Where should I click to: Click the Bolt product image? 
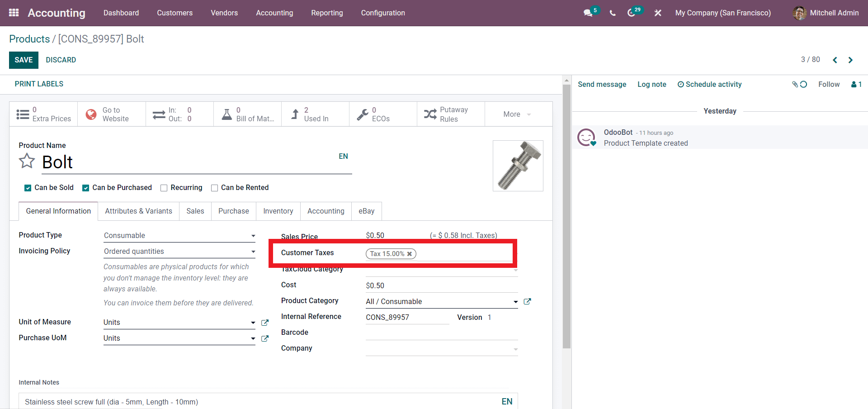tap(518, 166)
